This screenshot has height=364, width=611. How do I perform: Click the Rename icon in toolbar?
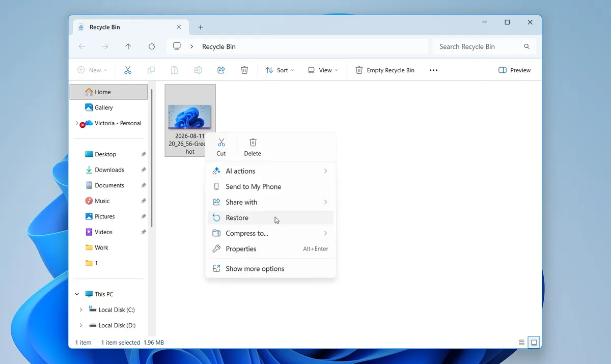pos(198,70)
